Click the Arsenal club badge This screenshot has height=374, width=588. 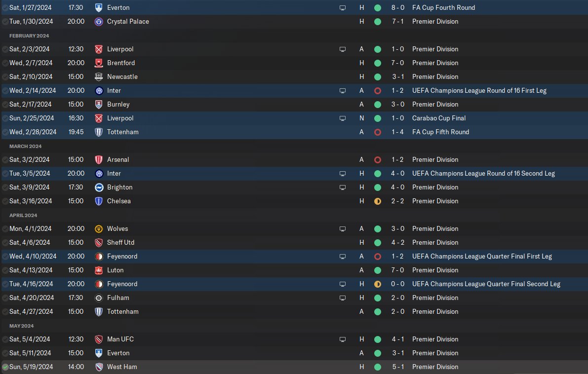[x=99, y=160]
